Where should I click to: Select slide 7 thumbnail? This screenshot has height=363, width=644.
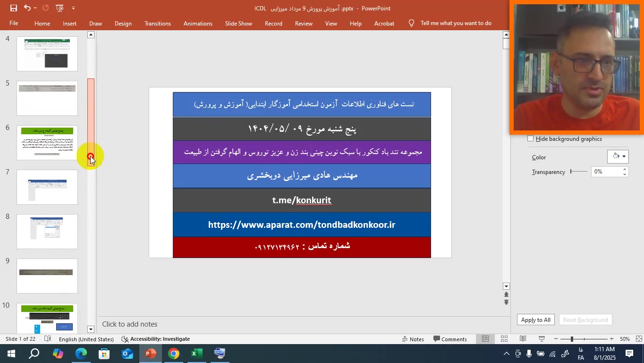pos(47,187)
